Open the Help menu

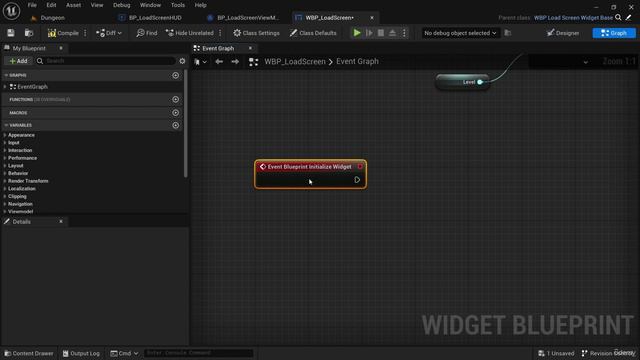[x=200, y=5]
